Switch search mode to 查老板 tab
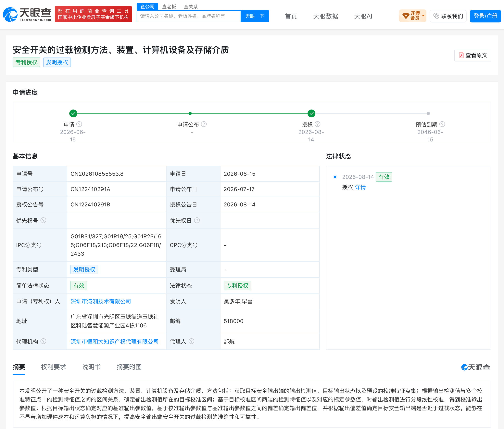Viewport: 504px width, 429px height. [x=169, y=6]
